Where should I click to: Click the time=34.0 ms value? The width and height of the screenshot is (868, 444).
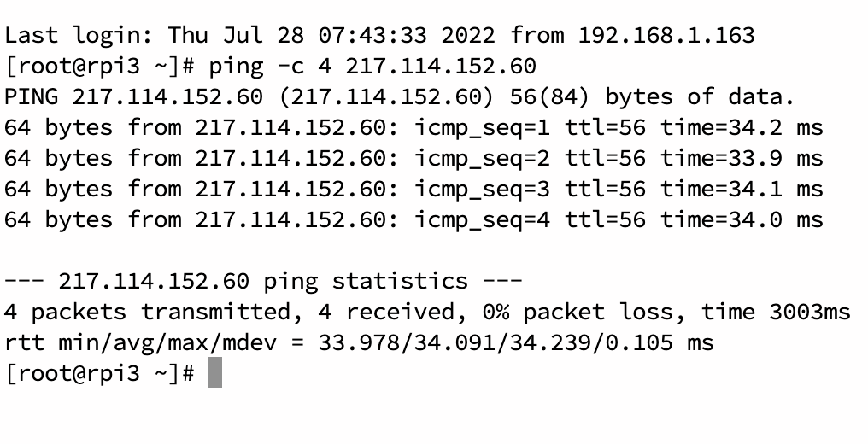[742, 219]
